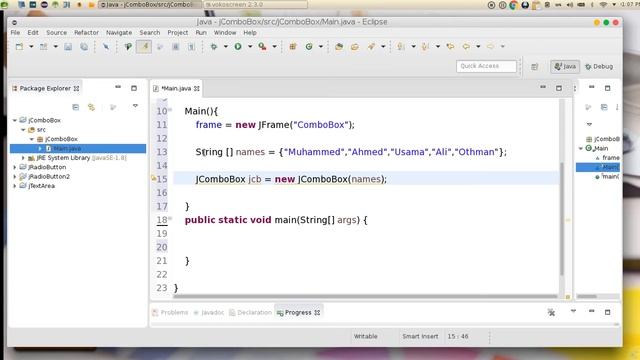Open the File menu
This screenshot has width=640, height=360.
(x=15, y=32)
